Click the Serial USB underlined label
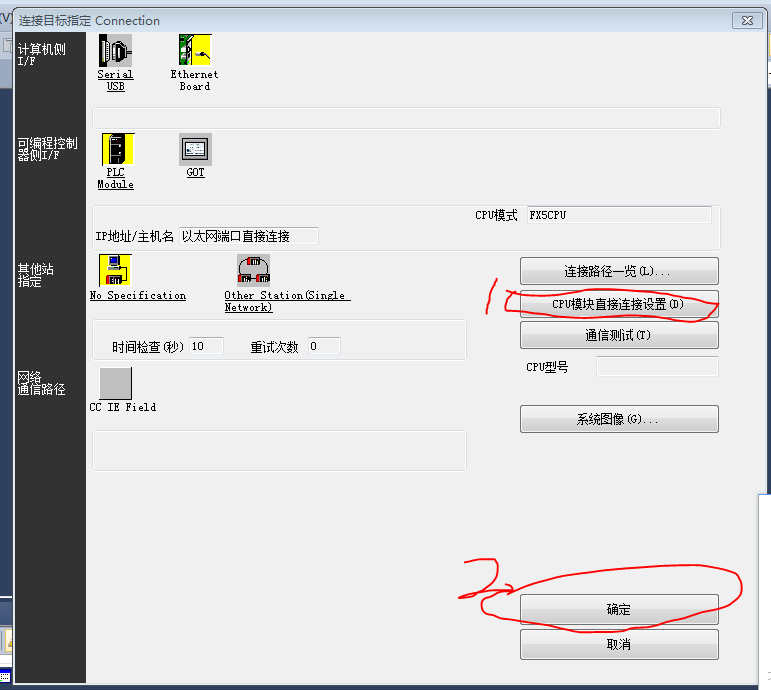Image resolution: width=771 pixels, height=690 pixels. pos(116,81)
